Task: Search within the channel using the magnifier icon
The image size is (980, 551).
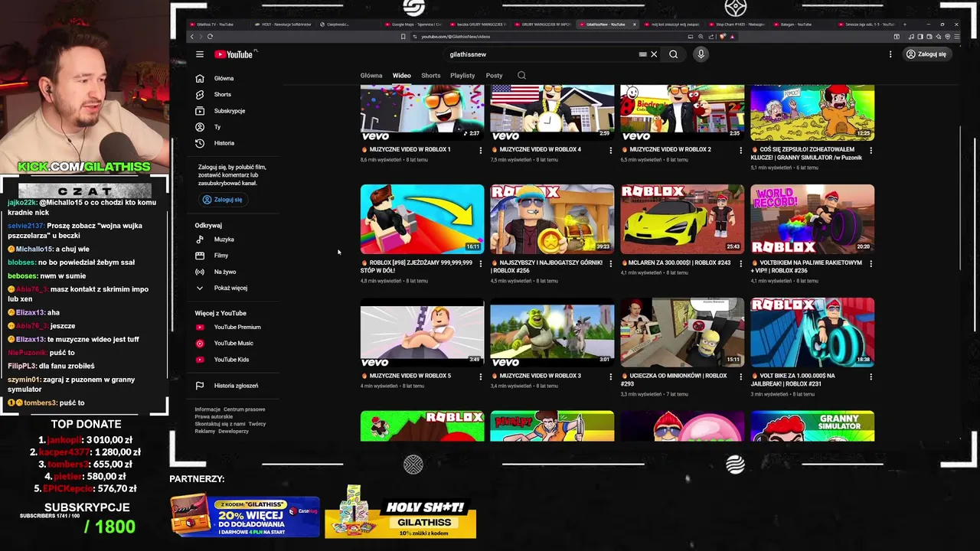Action: click(x=521, y=75)
